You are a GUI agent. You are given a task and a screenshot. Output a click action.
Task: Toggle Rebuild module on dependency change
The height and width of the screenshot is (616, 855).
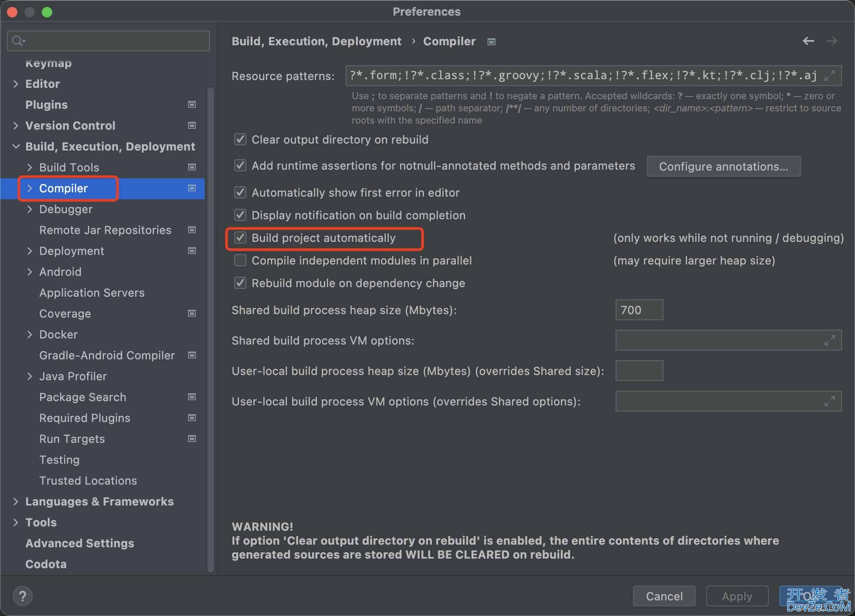pos(240,283)
